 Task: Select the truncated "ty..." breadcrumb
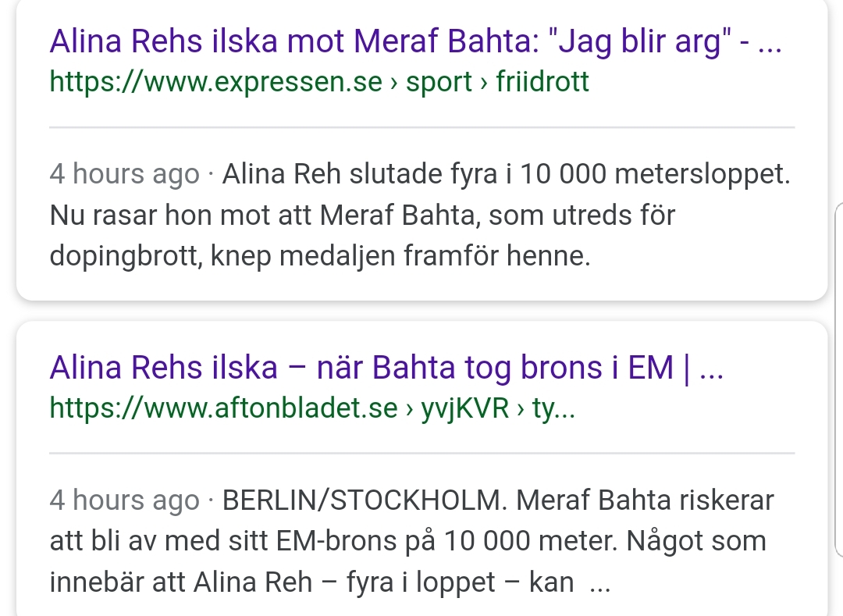coord(553,408)
